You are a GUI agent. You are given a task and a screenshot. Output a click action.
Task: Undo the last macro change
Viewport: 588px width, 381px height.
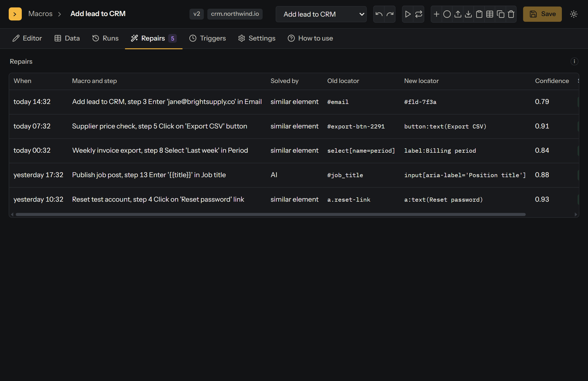pyautogui.click(x=379, y=14)
